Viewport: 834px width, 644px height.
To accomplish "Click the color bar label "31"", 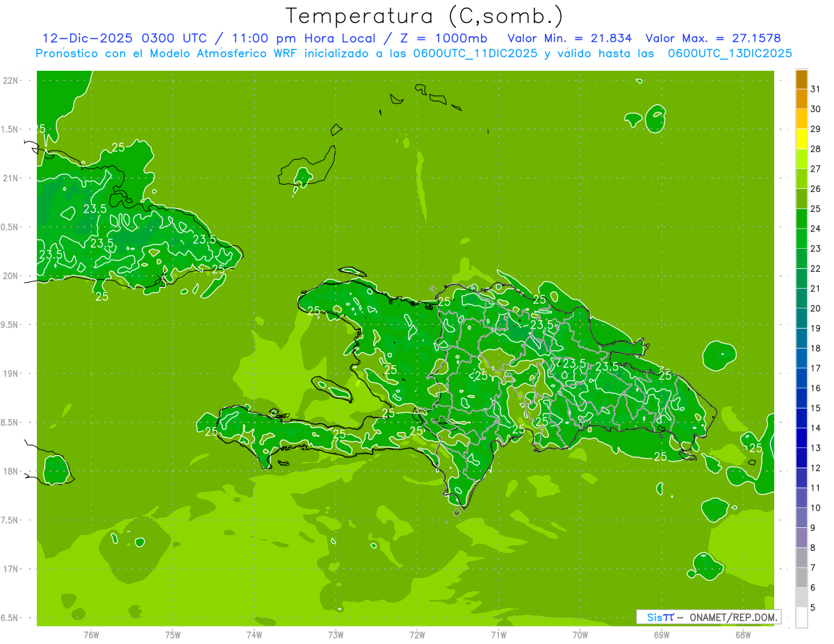I will [815, 88].
